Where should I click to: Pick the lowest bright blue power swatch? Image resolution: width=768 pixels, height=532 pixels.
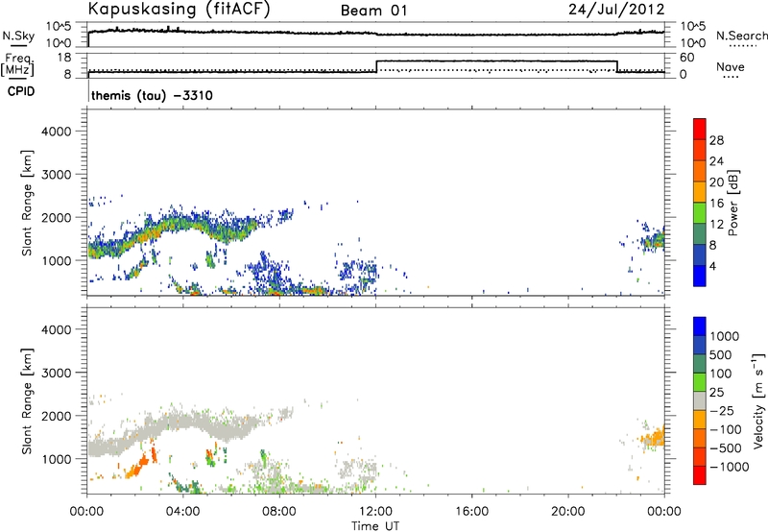point(700,276)
